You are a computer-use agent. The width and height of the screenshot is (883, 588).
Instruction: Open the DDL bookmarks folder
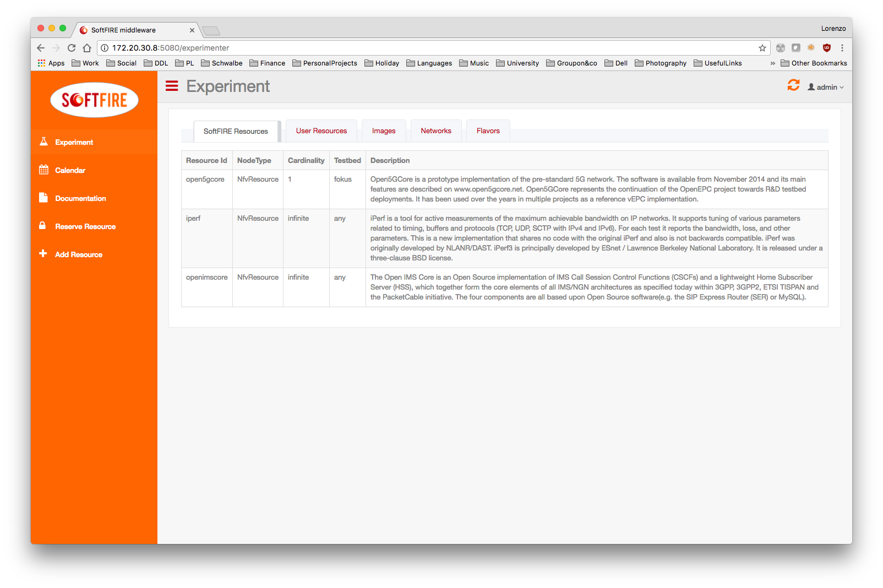(156, 63)
